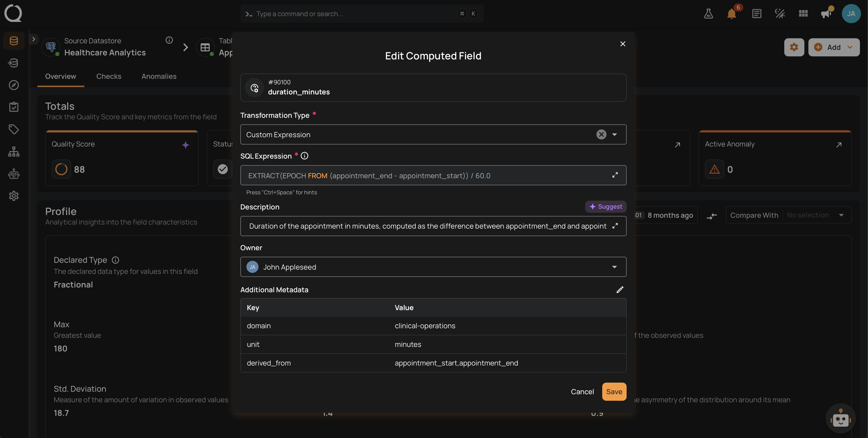
Task: Open the Explore compass icon
Action: 14,85
